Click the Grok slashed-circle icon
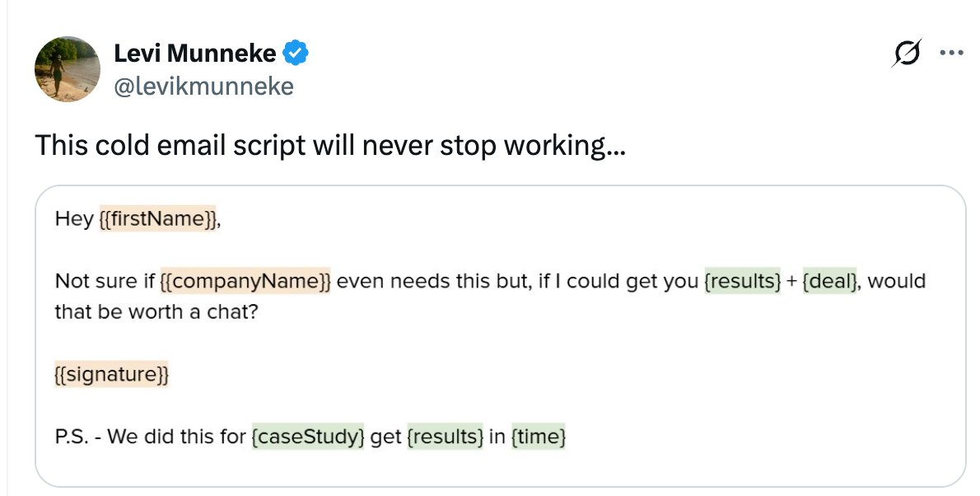The image size is (980, 496). pos(908,54)
